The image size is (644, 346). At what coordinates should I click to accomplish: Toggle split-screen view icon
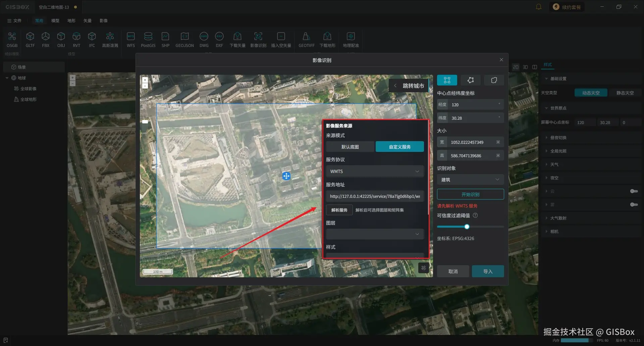tap(535, 67)
